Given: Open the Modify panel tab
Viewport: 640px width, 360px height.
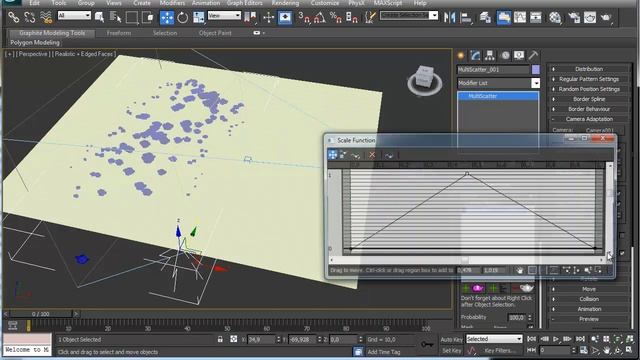Looking at the screenshot, I should point(475,55).
